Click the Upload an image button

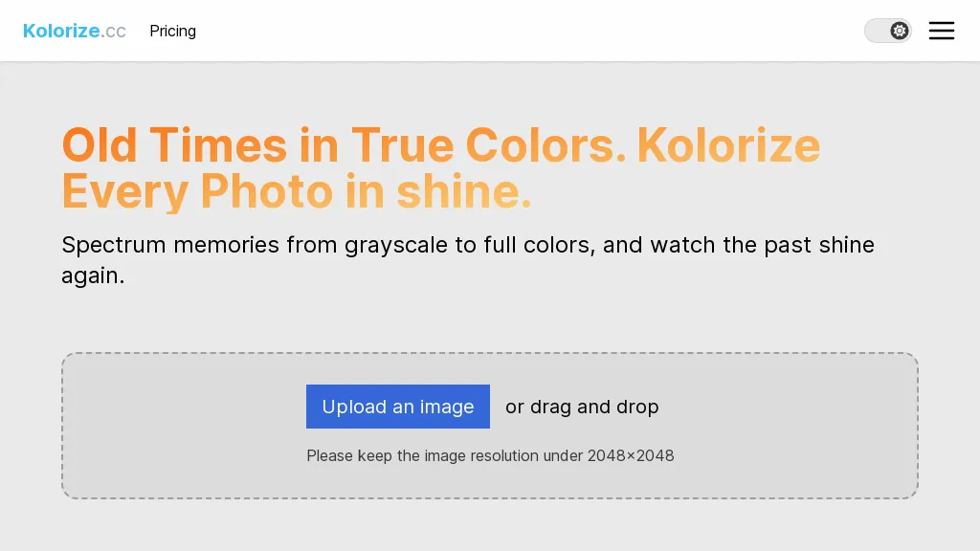coord(397,407)
